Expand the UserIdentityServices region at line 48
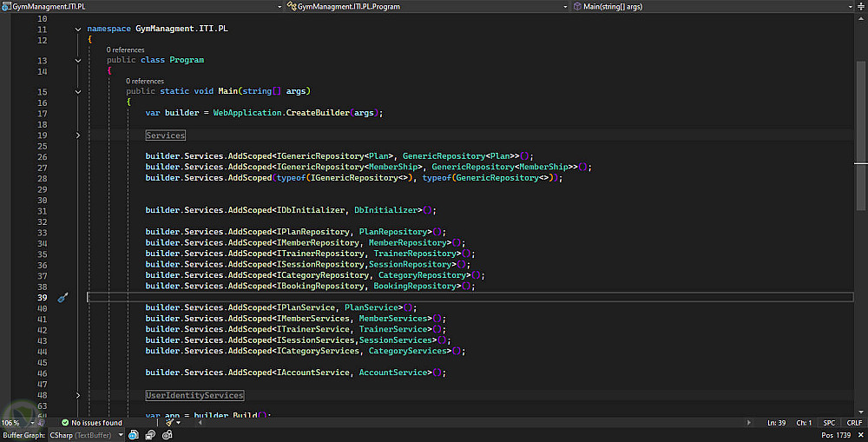Screen dimensions: 868x442 coord(78,395)
